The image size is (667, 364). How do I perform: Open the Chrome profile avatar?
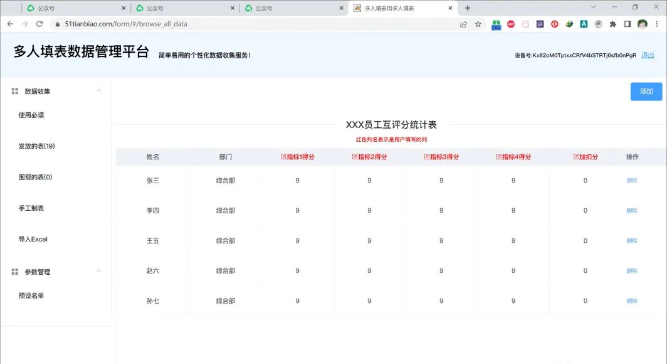(642, 24)
